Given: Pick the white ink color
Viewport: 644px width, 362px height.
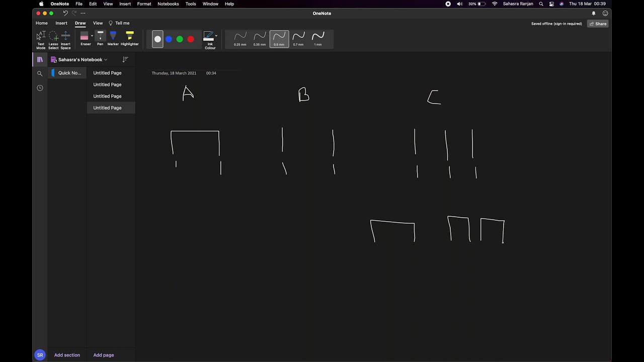Looking at the screenshot, I should click(158, 39).
